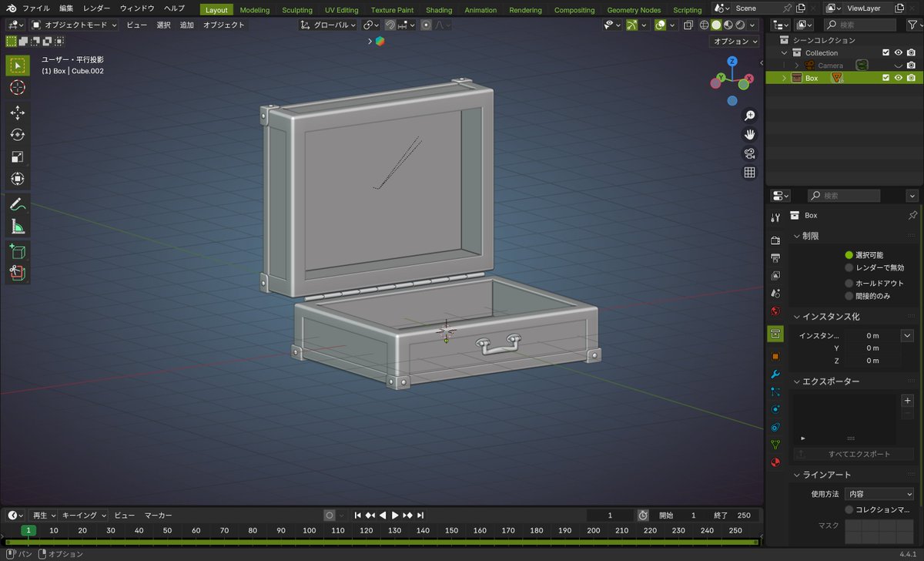The image size is (924, 561).
Task: Enable ホールドアウト option
Action: [x=849, y=284]
